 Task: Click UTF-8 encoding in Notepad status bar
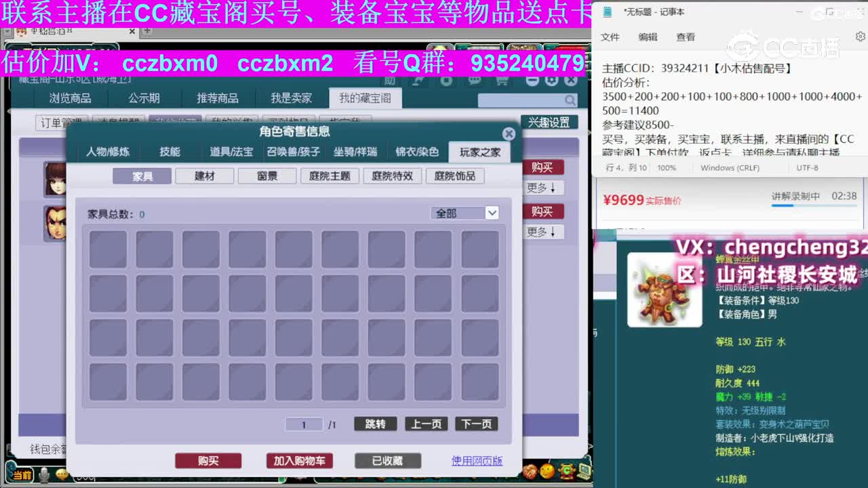click(808, 167)
